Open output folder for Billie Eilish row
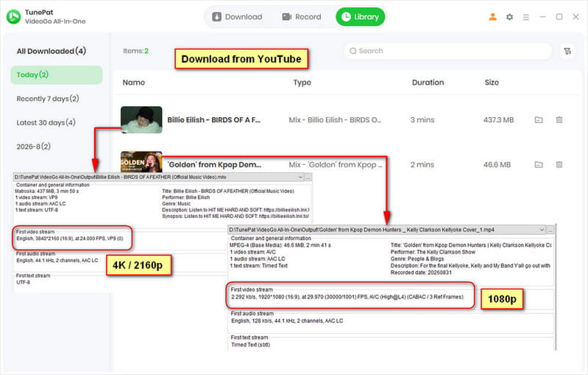The height and width of the screenshot is (375, 588). click(539, 120)
